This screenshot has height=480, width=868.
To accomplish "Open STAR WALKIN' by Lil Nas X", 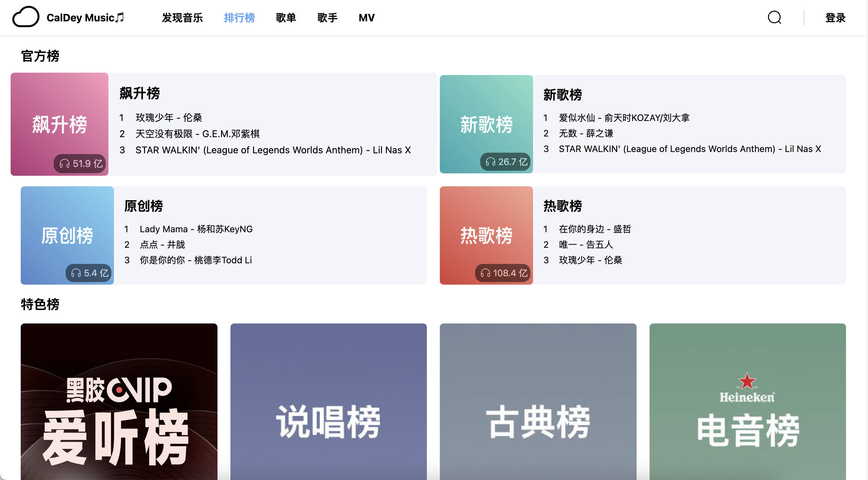I will coord(273,150).
